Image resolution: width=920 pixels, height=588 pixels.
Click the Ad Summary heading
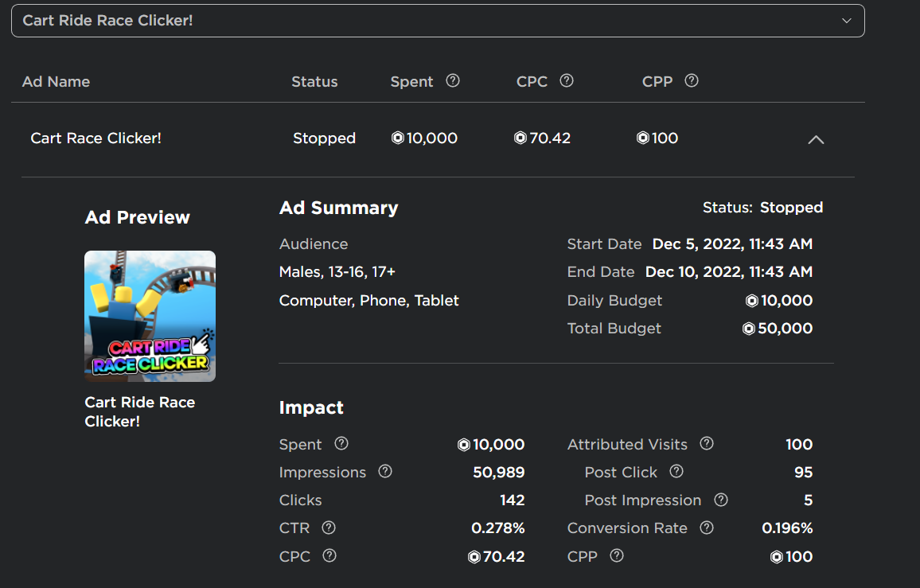tap(338, 208)
